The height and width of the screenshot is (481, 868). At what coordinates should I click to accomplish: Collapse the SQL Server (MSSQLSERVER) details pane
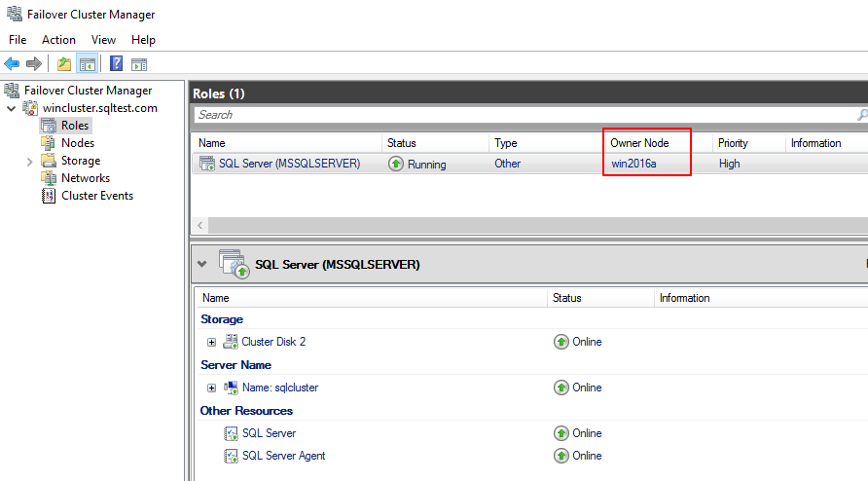[202, 264]
